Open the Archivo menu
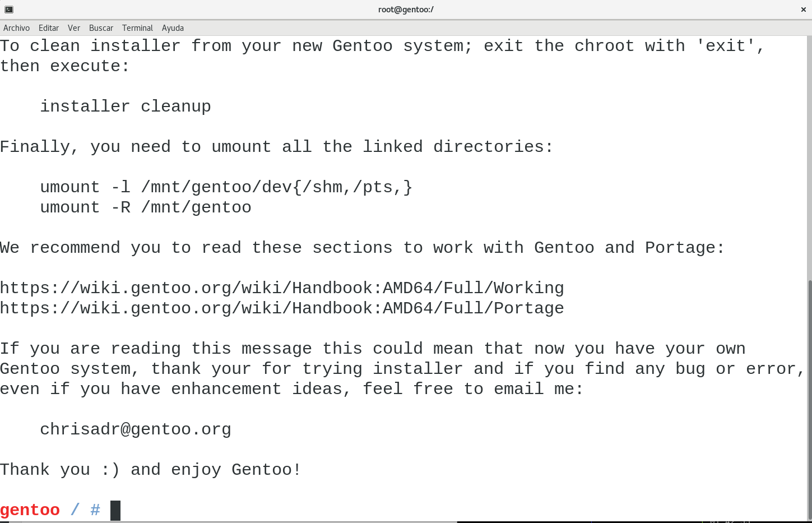 16,28
